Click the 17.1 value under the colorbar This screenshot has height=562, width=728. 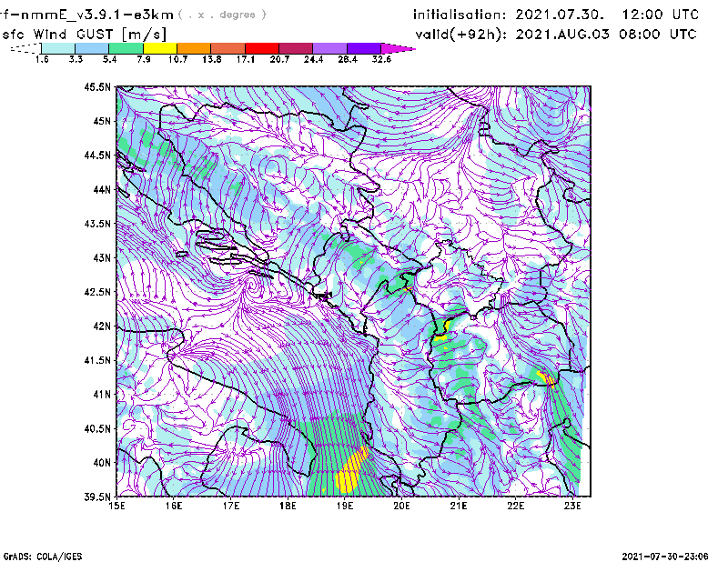click(x=245, y=59)
